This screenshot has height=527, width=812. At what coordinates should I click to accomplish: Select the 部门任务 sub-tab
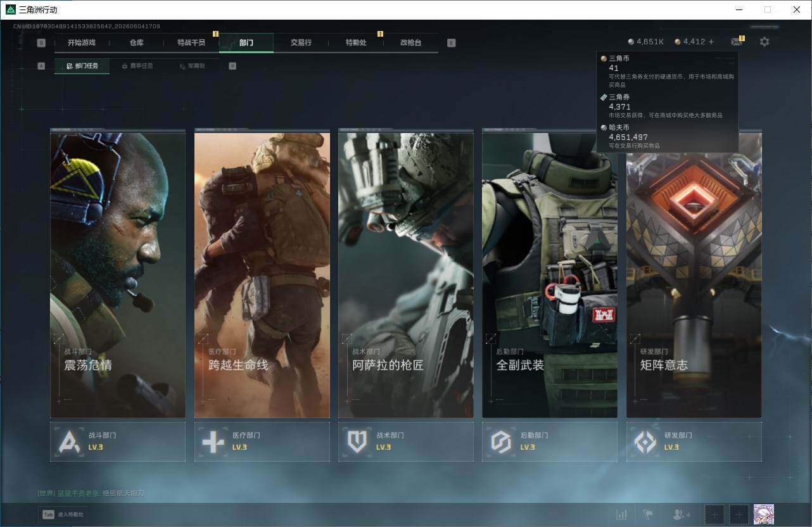tap(82, 66)
